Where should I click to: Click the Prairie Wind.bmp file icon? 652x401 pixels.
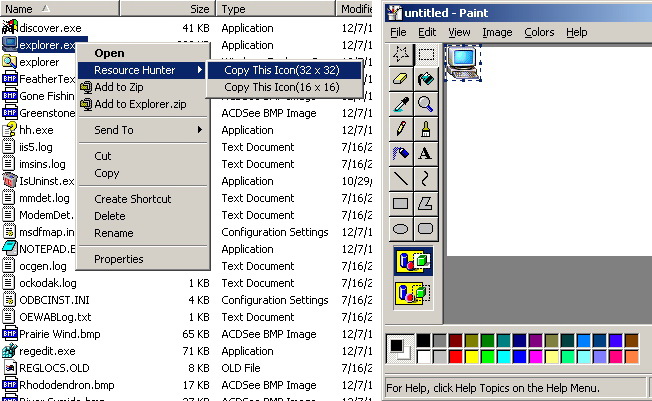10,334
